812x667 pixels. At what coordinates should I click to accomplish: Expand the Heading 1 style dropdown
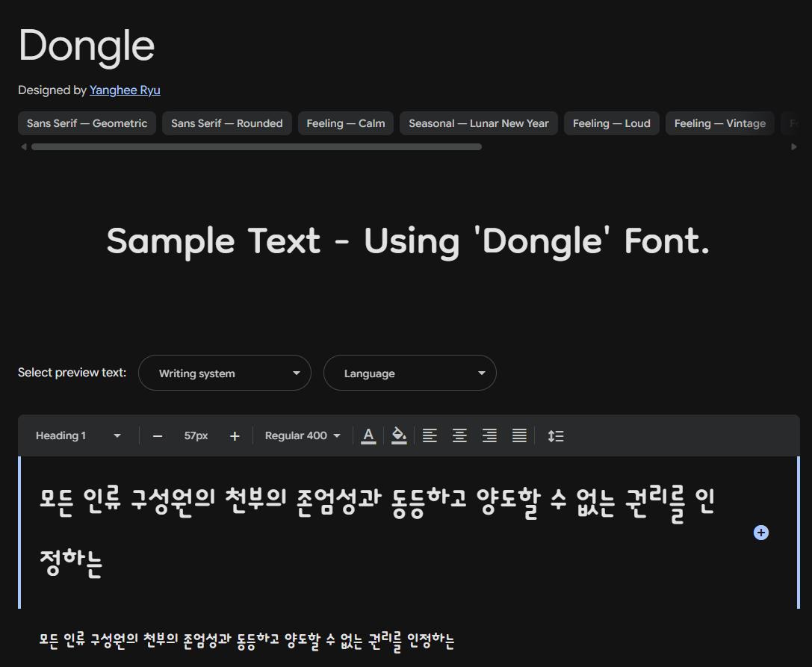coord(78,435)
